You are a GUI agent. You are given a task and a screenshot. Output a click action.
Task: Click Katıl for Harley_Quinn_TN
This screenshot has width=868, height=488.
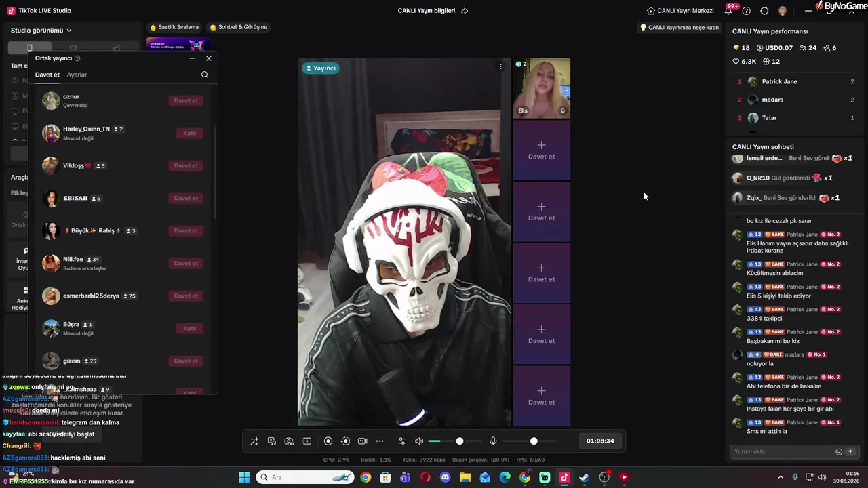pyautogui.click(x=190, y=134)
